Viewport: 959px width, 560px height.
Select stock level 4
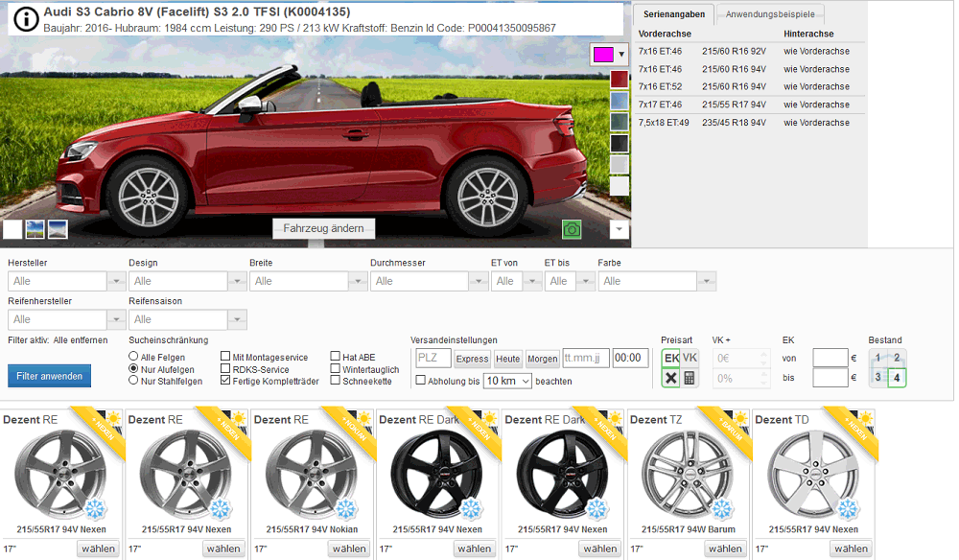[x=897, y=377]
